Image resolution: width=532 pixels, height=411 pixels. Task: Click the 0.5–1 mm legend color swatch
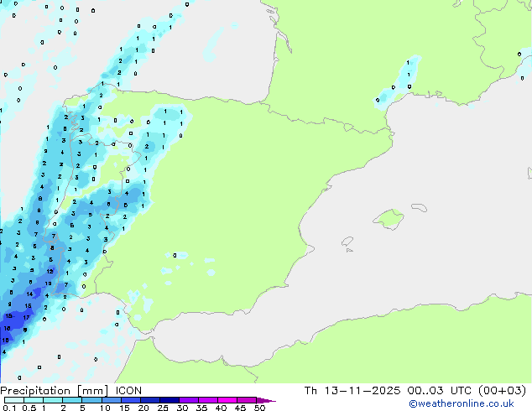[x=34, y=400]
